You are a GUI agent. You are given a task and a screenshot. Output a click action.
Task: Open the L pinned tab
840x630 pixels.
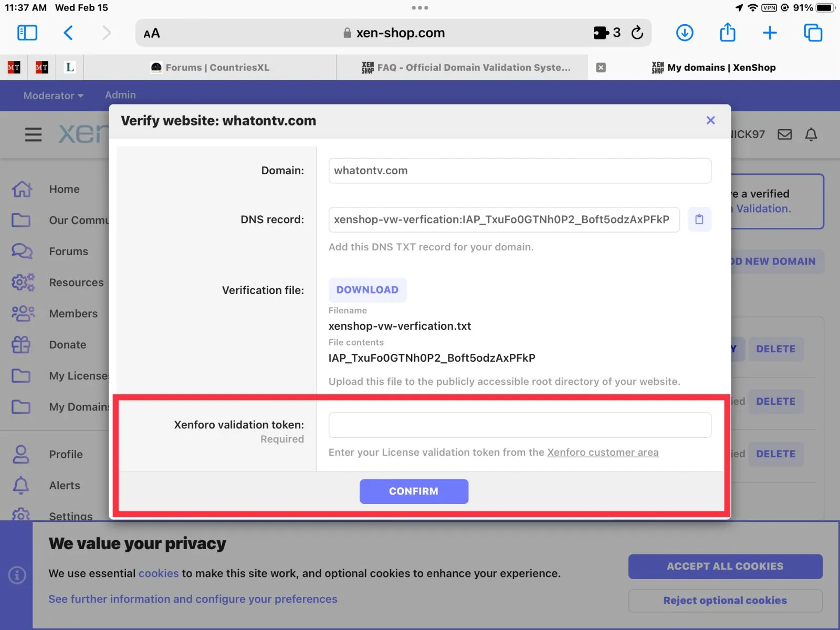coord(70,67)
